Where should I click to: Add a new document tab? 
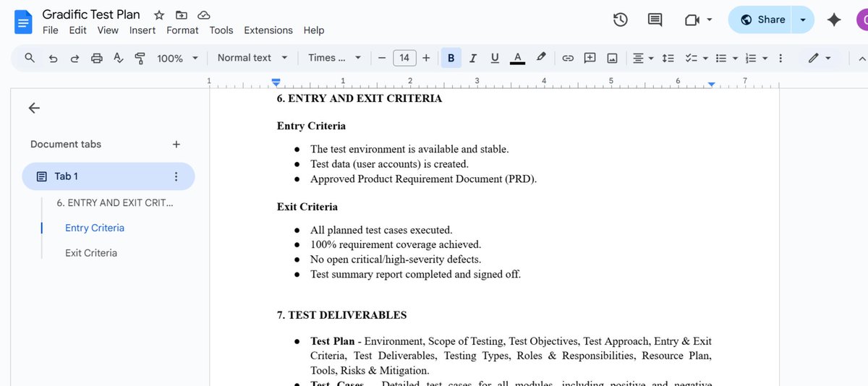(x=176, y=144)
